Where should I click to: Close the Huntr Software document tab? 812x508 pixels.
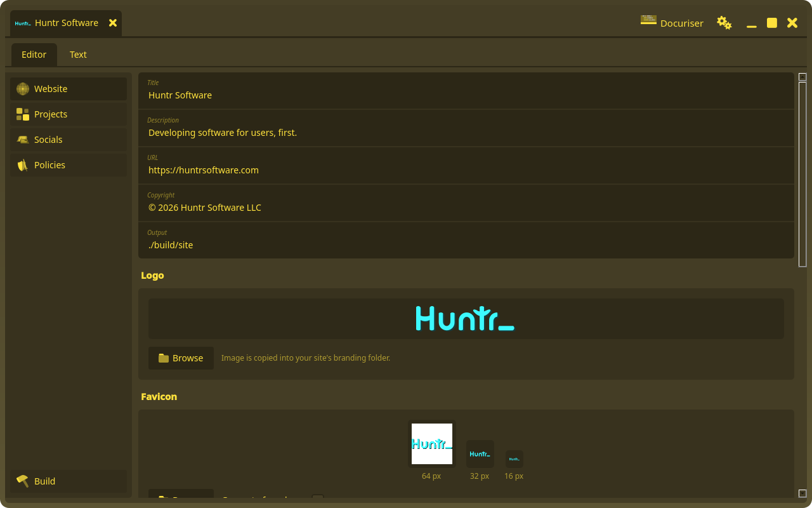pyautogui.click(x=113, y=23)
